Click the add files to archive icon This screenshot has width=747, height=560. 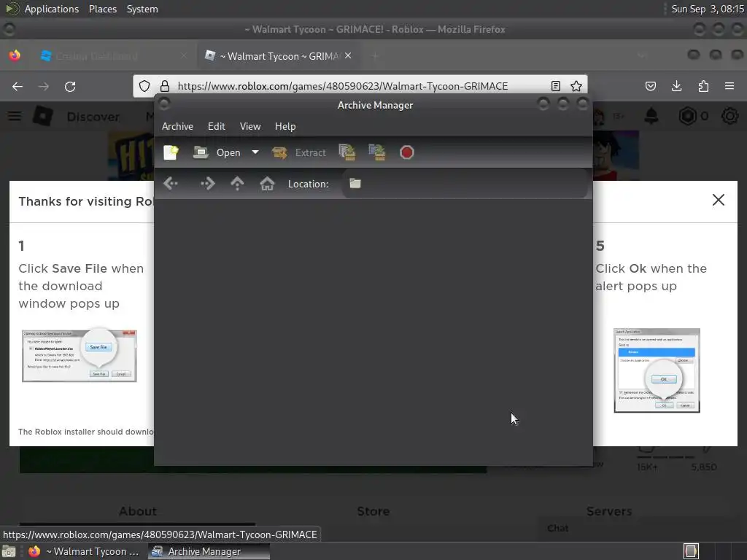tap(347, 152)
